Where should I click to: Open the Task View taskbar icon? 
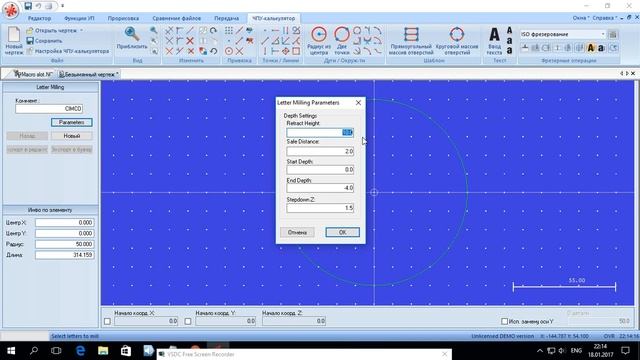(x=56, y=351)
